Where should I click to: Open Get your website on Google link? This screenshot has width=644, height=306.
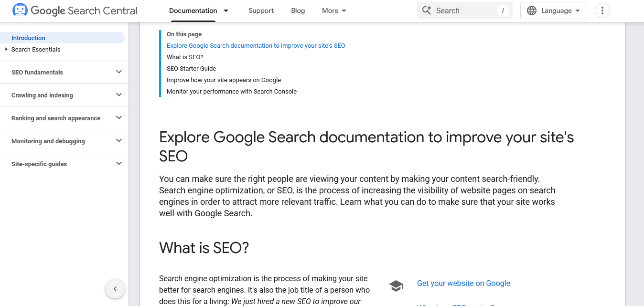463,283
